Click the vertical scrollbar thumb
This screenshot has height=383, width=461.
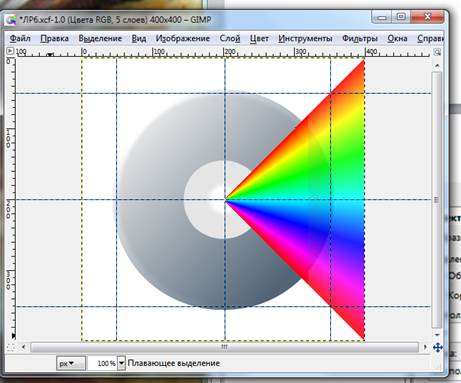[x=437, y=200]
